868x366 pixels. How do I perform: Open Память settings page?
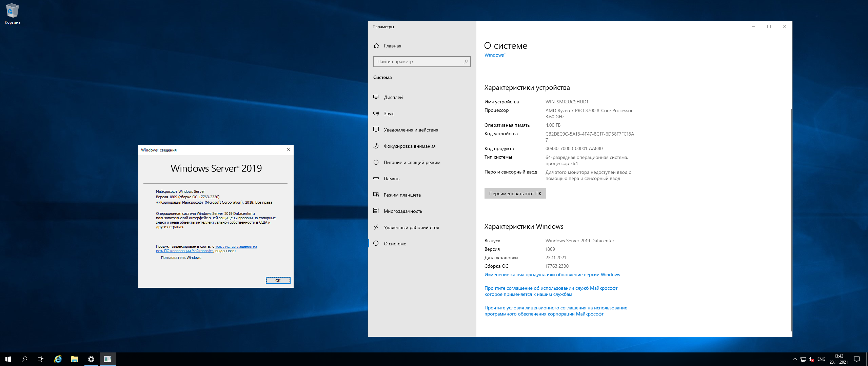click(x=422, y=179)
